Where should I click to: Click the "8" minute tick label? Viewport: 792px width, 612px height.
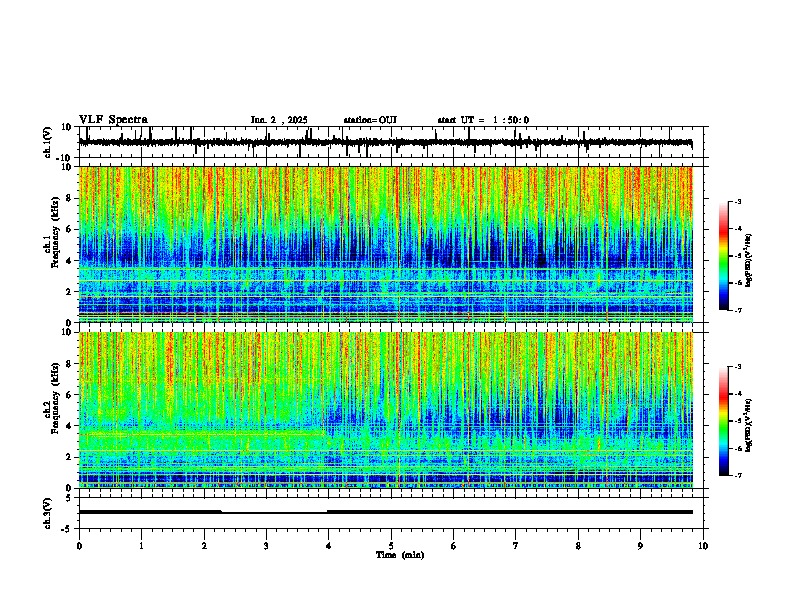click(x=578, y=546)
